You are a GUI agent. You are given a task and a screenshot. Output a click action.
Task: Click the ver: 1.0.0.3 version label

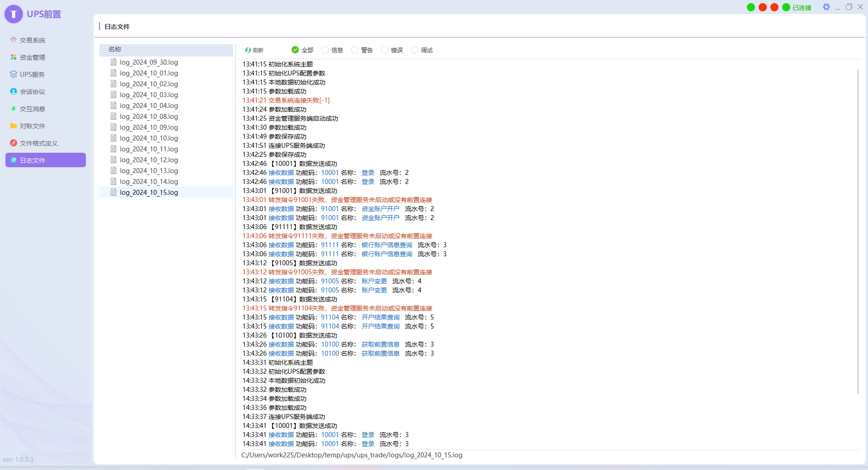pos(18,460)
